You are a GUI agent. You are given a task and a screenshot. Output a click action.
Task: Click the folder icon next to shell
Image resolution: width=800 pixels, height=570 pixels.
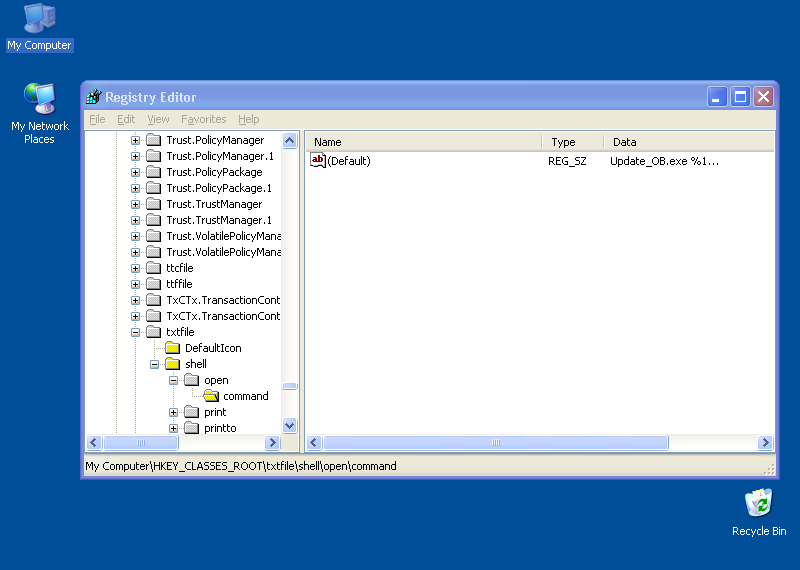(172, 364)
